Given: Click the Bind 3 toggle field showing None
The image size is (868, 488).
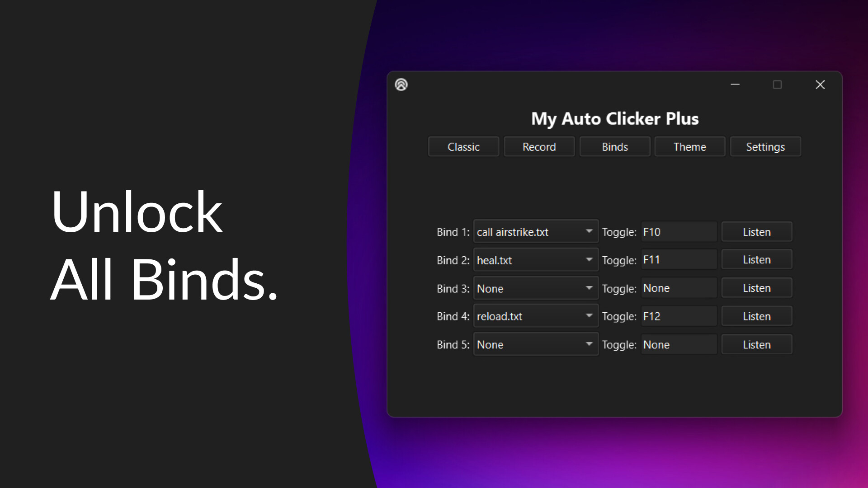Looking at the screenshot, I should (678, 287).
